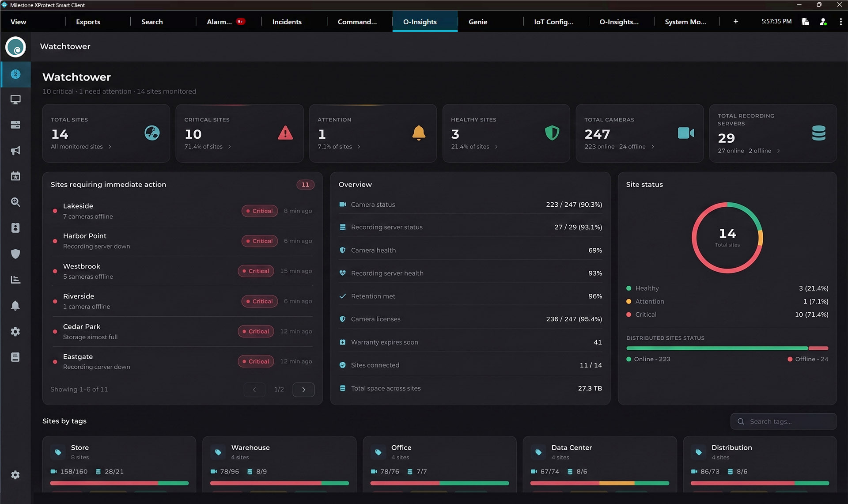
Task: Open the Riverside site row
Action: click(x=182, y=301)
